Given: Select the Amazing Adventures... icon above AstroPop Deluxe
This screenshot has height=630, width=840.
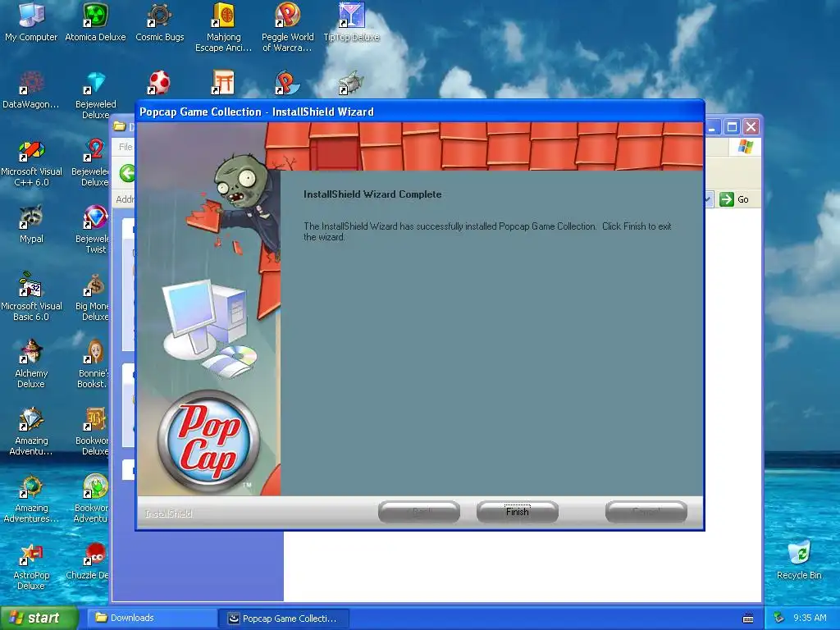Looking at the screenshot, I should [x=31, y=499].
